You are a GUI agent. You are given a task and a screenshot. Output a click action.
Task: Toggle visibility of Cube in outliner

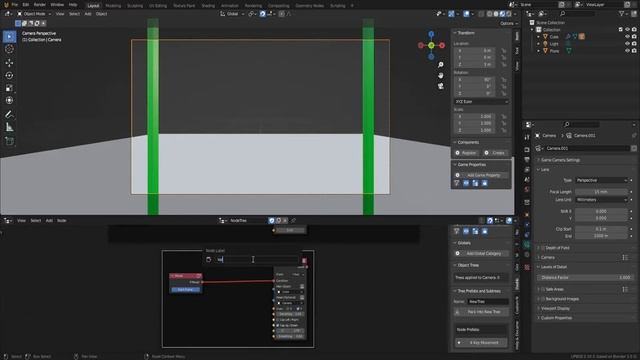click(627, 37)
